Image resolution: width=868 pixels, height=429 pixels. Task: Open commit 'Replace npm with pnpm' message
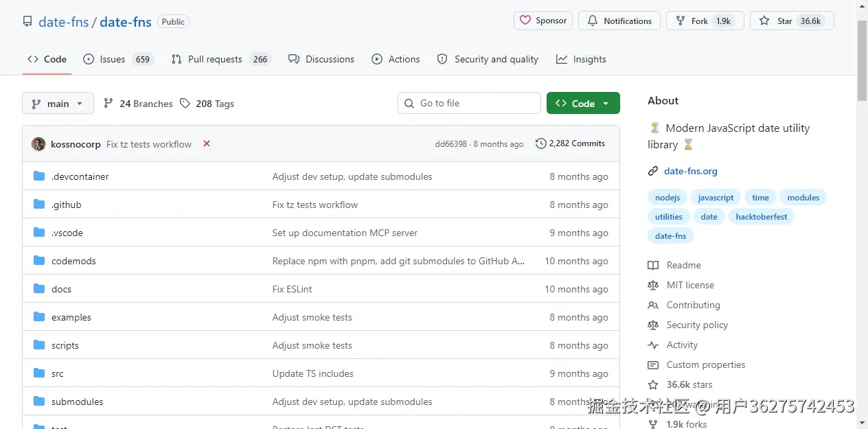(x=398, y=261)
